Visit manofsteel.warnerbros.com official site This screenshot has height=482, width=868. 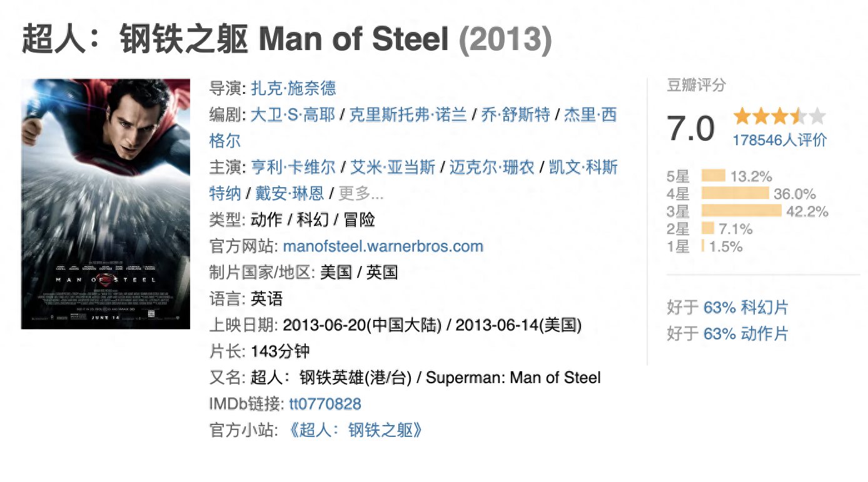click(383, 246)
